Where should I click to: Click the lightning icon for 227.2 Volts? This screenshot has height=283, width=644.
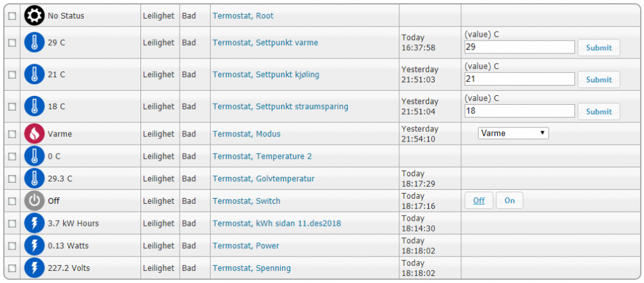pos(35,268)
